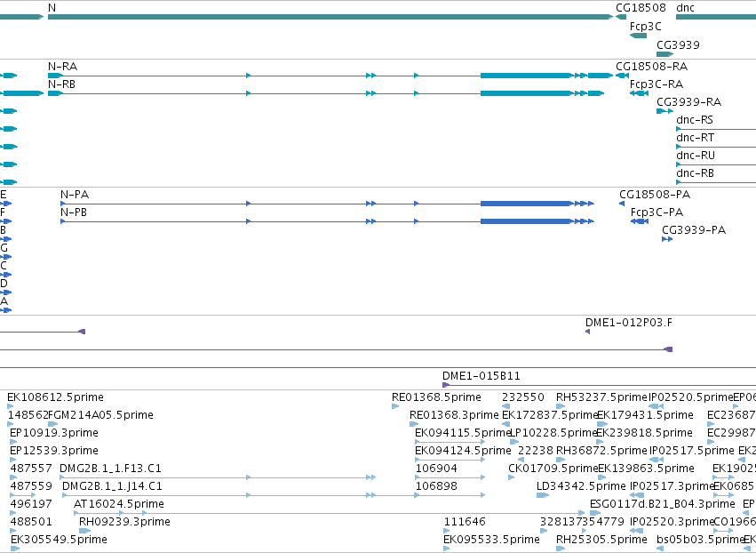Click the EK108612.5prime EST

[11, 406]
